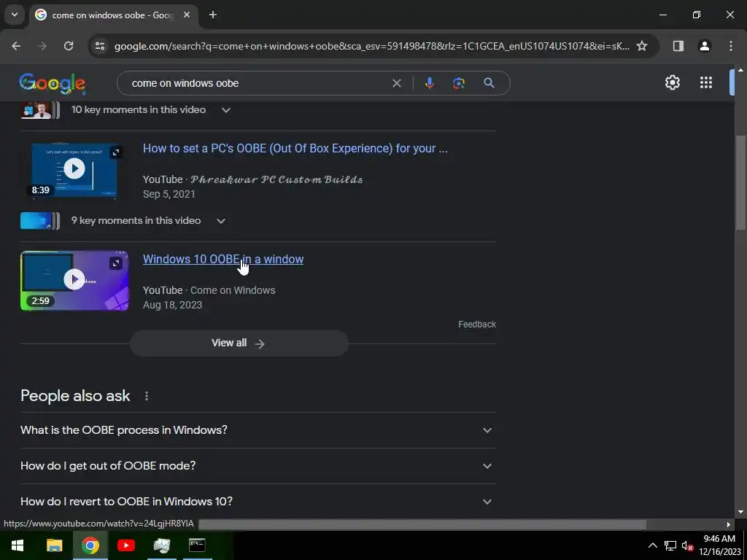Image resolution: width=747 pixels, height=560 pixels.
Task: Open YouTube app from the taskbar
Action: (x=125, y=545)
